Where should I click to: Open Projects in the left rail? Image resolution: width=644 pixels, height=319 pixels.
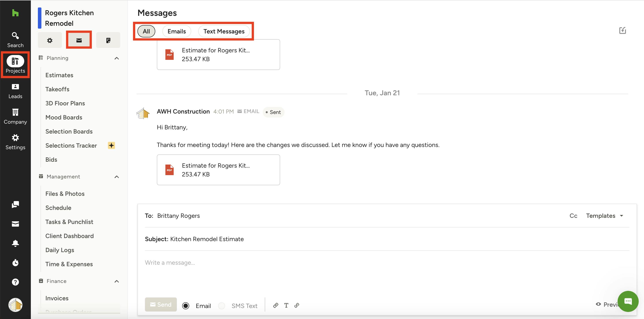pos(15,65)
